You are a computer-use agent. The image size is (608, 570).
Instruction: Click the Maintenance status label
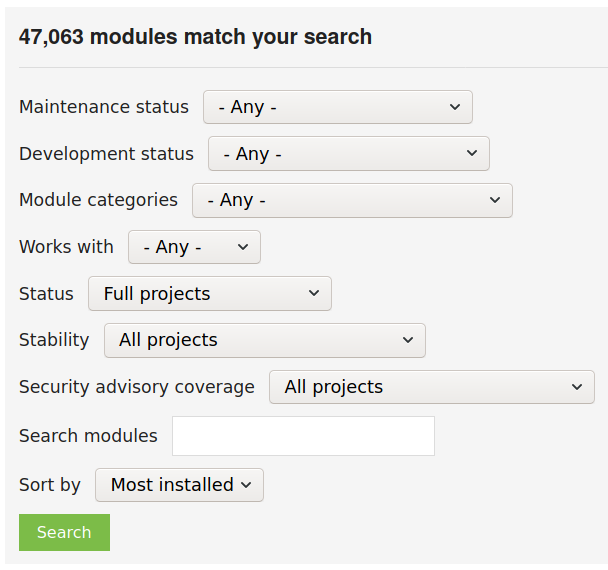tap(104, 107)
